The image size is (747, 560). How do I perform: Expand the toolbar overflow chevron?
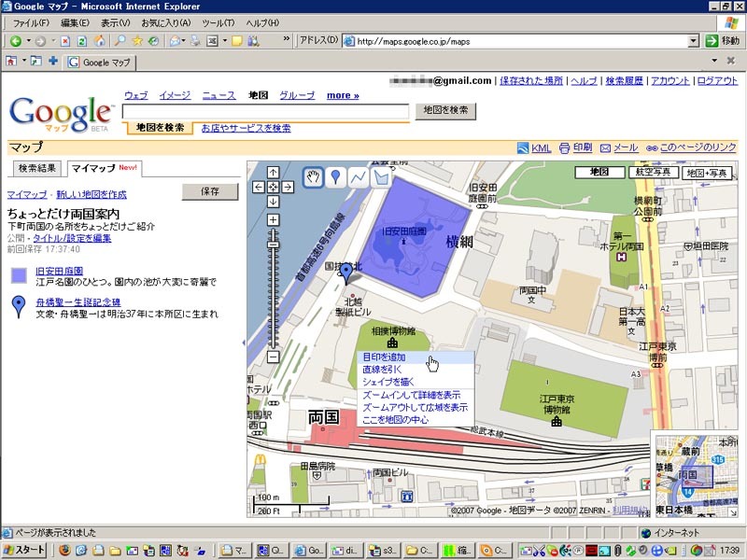pos(287,38)
